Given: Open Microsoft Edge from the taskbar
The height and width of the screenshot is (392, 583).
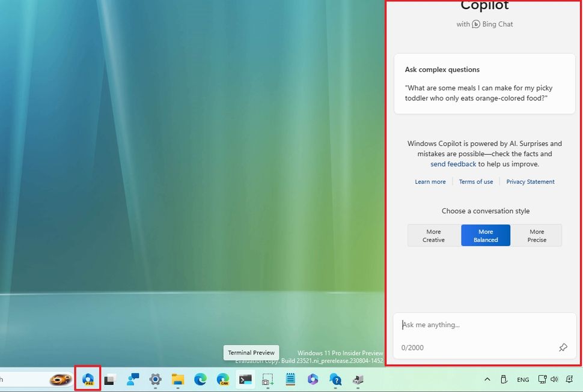Looking at the screenshot, I should pyautogui.click(x=199, y=379).
